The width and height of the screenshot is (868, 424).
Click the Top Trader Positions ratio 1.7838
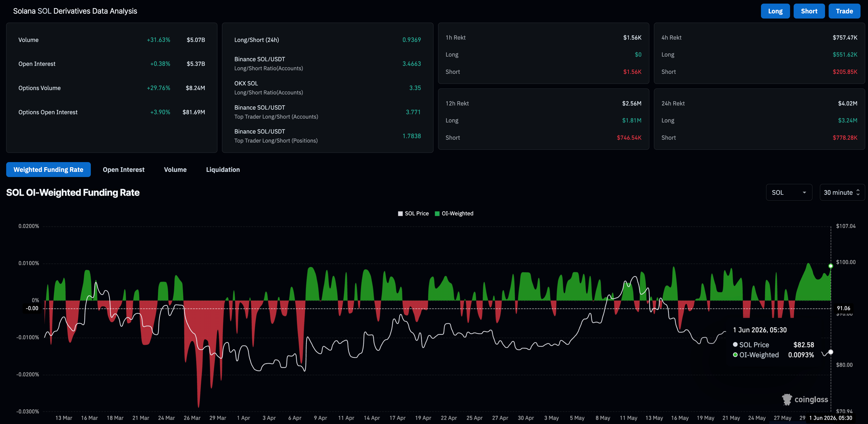[x=411, y=136]
